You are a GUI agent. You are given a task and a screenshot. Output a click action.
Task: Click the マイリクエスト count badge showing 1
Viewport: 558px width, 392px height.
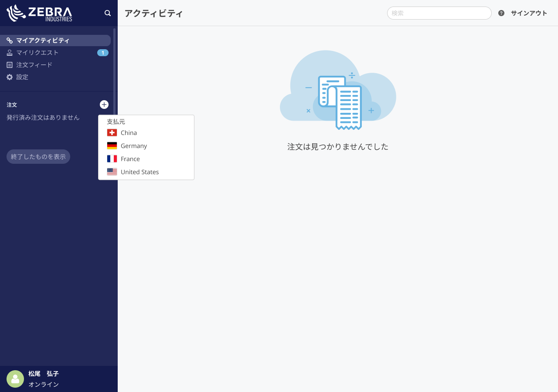[x=102, y=52]
